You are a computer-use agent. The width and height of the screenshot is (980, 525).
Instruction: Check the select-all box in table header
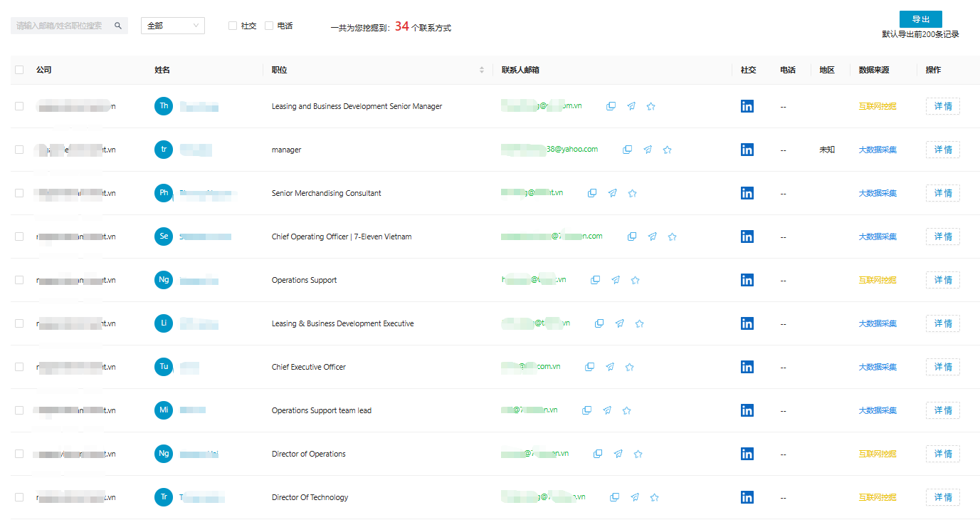pos(19,70)
